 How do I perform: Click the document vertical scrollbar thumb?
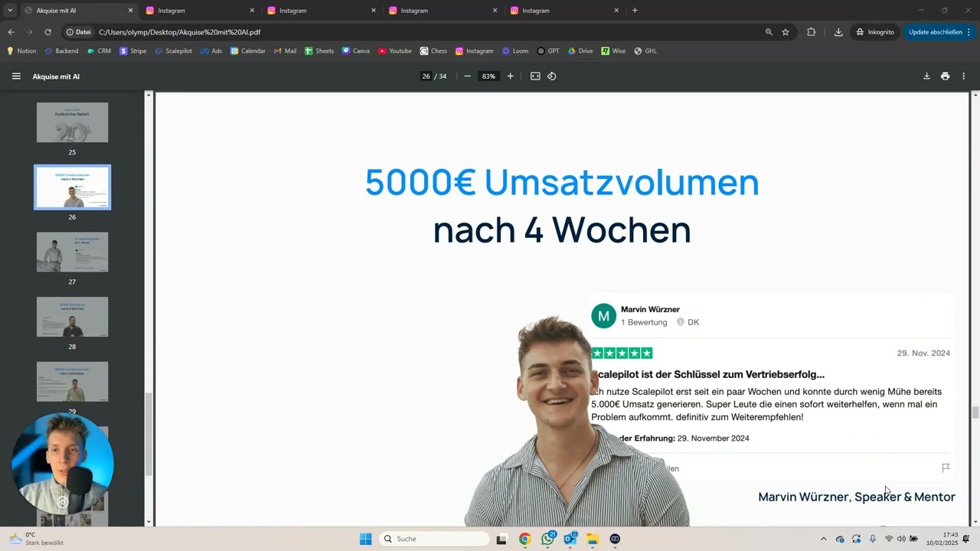[x=975, y=412]
